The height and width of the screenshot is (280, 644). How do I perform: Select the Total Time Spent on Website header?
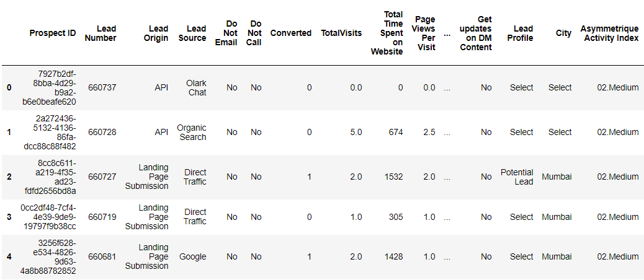[387, 33]
